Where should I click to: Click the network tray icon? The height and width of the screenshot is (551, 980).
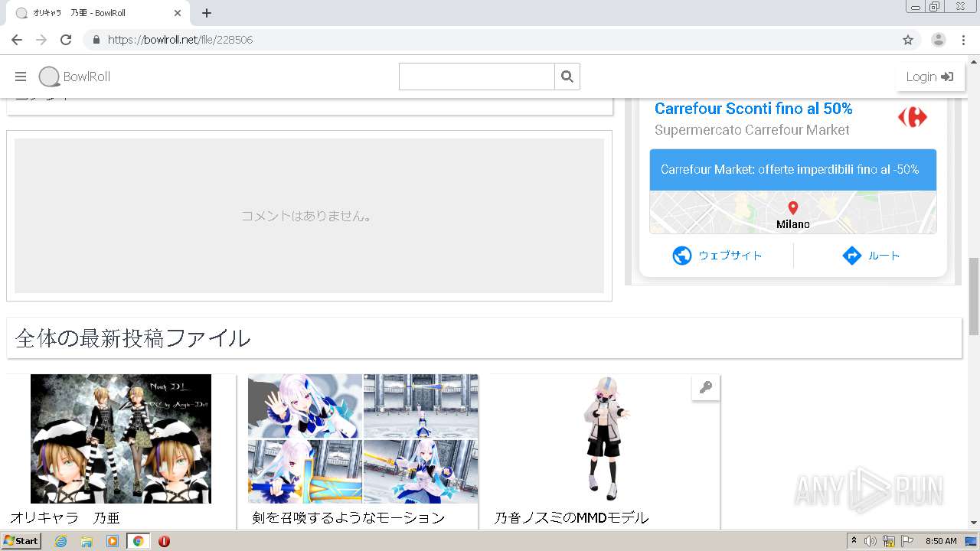tap(889, 541)
